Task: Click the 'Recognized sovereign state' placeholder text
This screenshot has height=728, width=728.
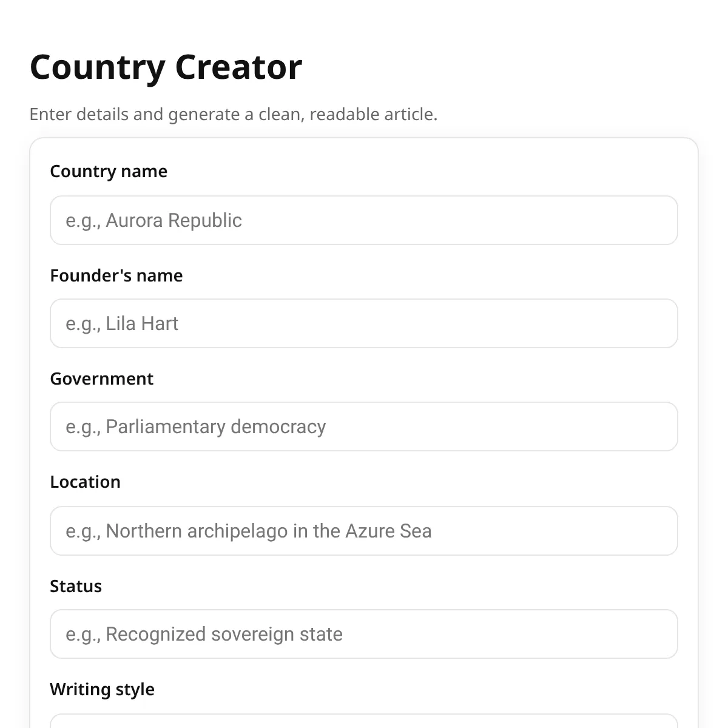Action: (x=224, y=634)
